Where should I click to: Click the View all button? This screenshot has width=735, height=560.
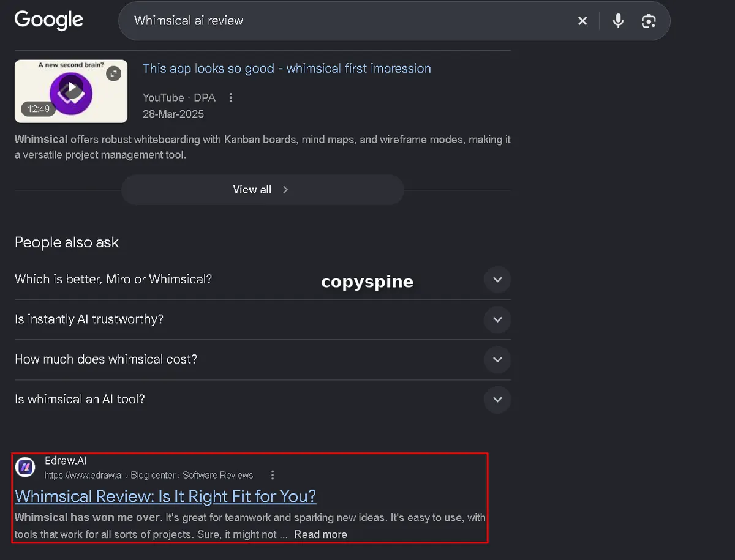[262, 190]
